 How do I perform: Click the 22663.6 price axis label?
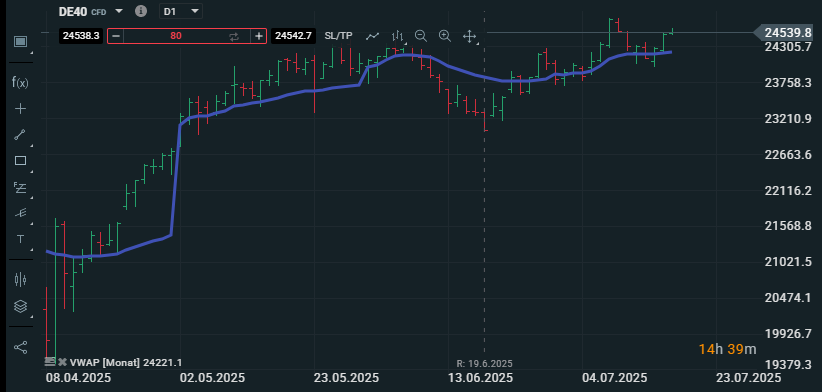pyautogui.click(x=788, y=155)
